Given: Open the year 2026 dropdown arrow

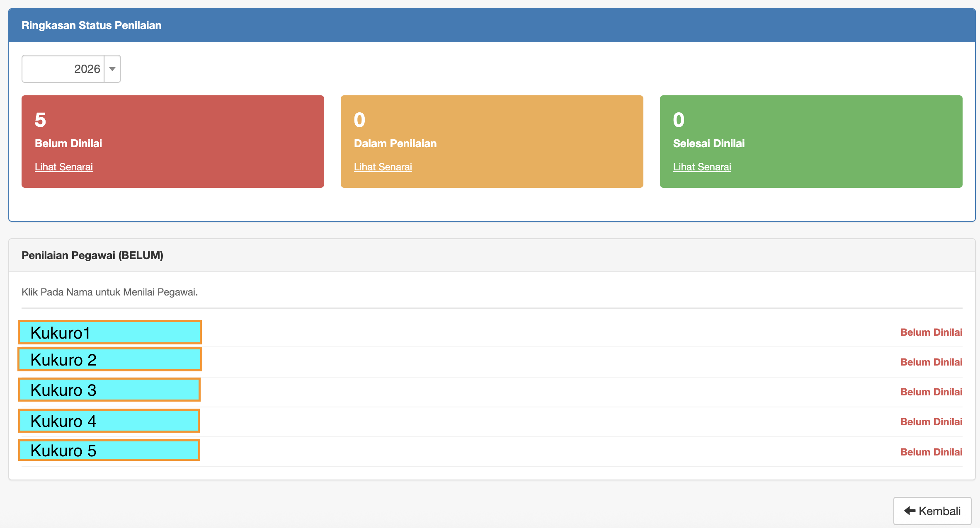Looking at the screenshot, I should point(112,69).
